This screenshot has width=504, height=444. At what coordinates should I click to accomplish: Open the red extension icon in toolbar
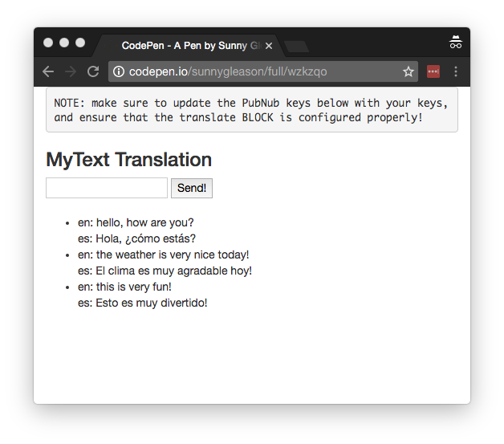[x=433, y=71]
